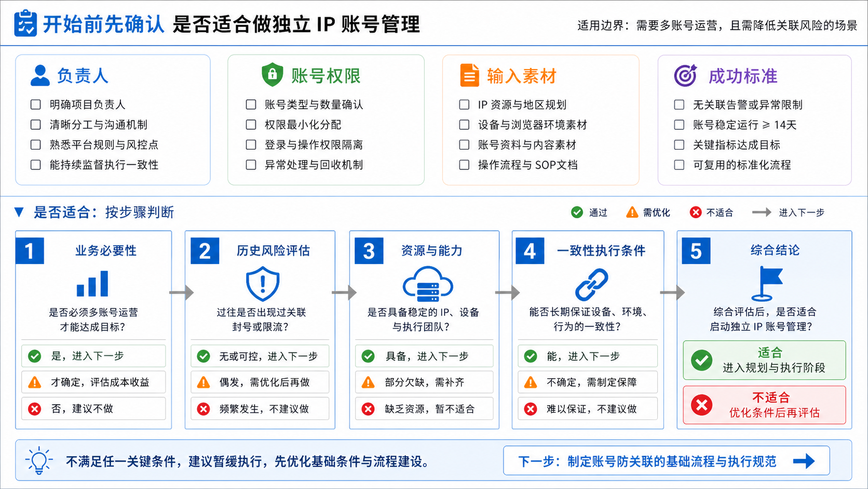Click step 2 heading 历史风险评估
Image resolution: width=868 pixels, height=489 pixels.
273,250
